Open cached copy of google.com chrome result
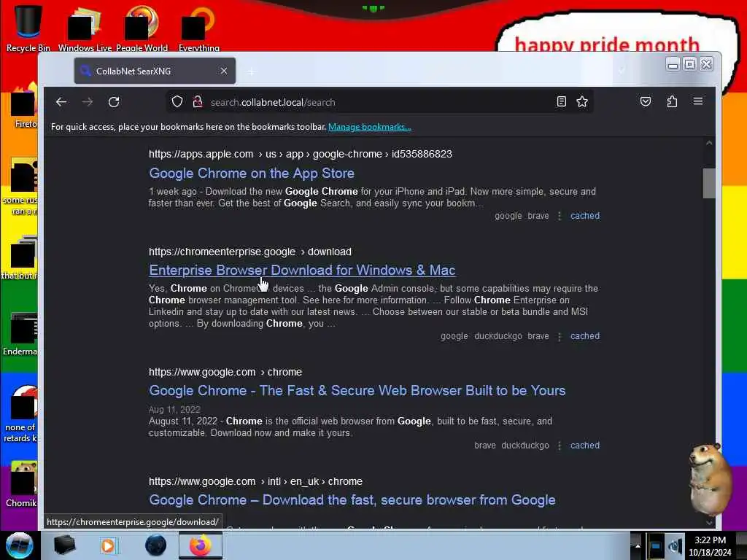The image size is (747, 560). coord(585,446)
